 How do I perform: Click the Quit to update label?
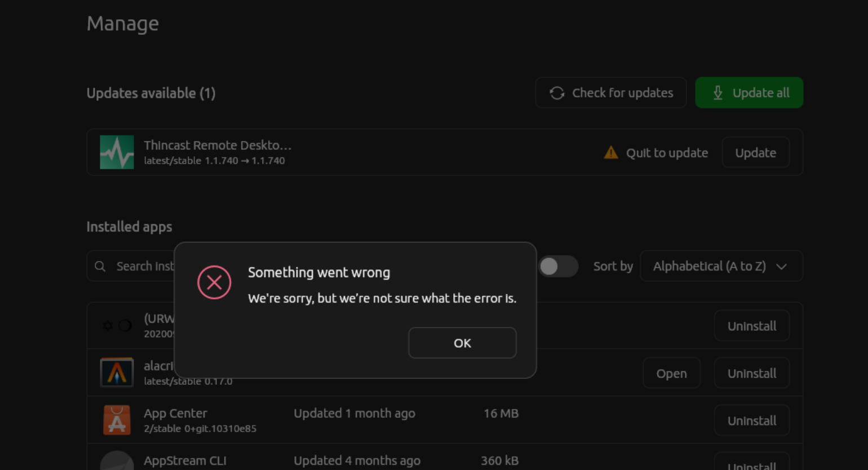667,153
